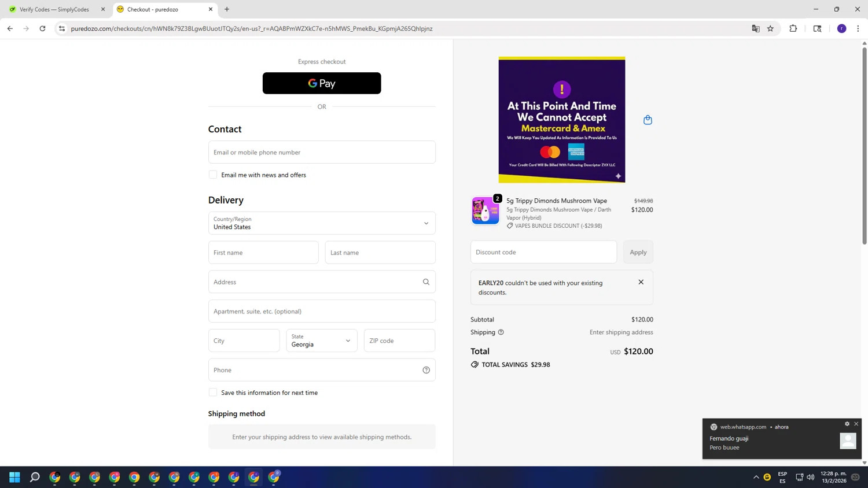The width and height of the screenshot is (868, 488).
Task: Open Windows taskbar search
Action: (35, 477)
